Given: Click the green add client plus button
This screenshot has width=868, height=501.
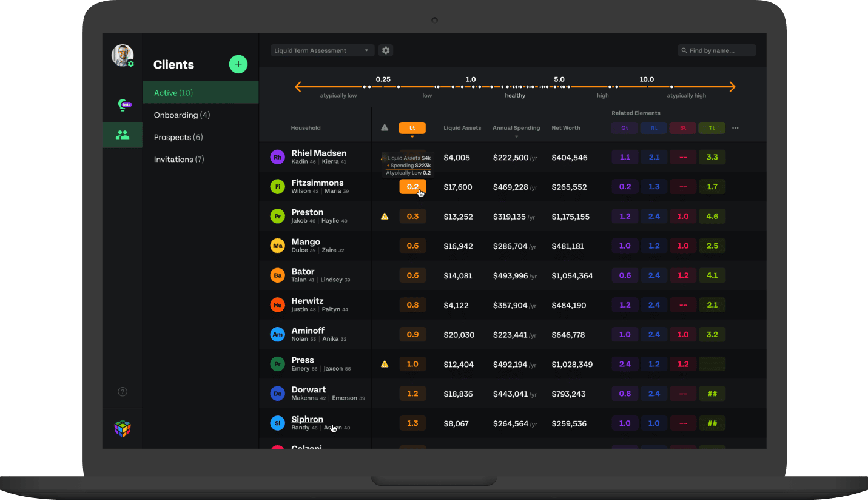Looking at the screenshot, I should click(x=238, y=64).
